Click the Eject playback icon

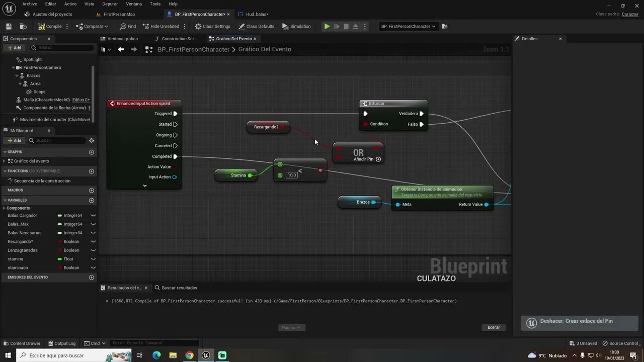(x=355, y=26)
